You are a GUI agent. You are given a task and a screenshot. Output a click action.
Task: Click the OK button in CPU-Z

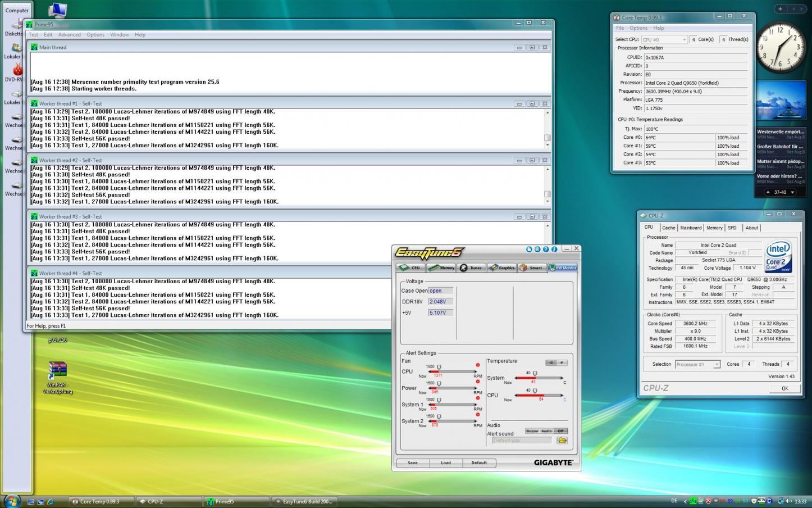784,388
